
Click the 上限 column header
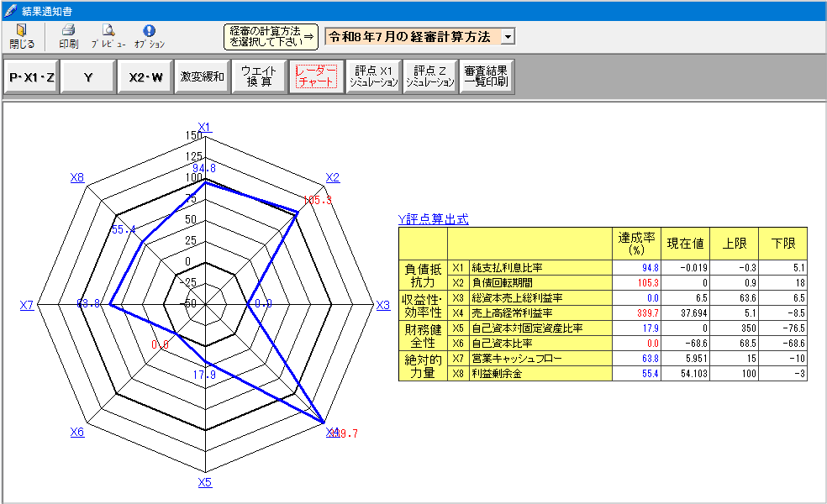coord(735,244)
